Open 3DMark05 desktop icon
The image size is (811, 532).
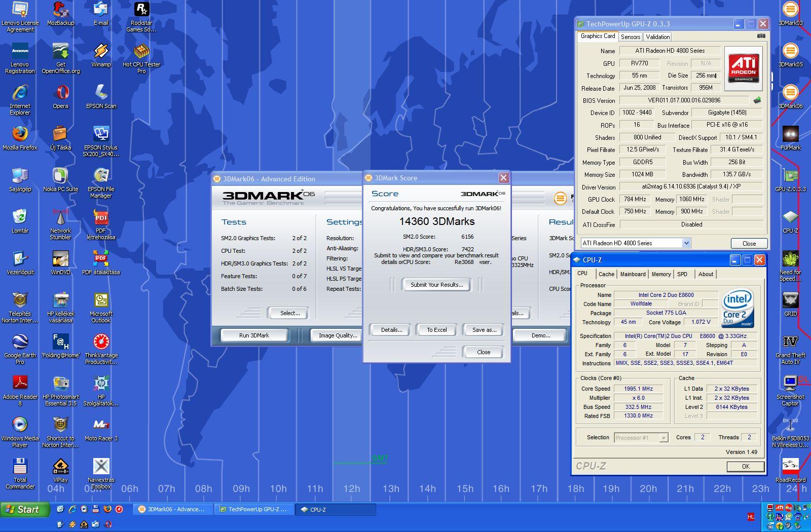pyautogui.click(x=790, y=56)
